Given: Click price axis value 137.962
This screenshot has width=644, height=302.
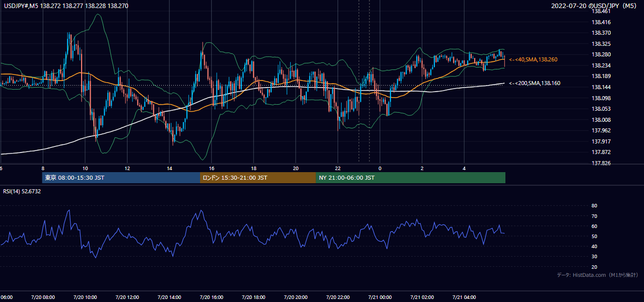Looking at the screenshot, I should pyautogui.click(x=602, y=130).
